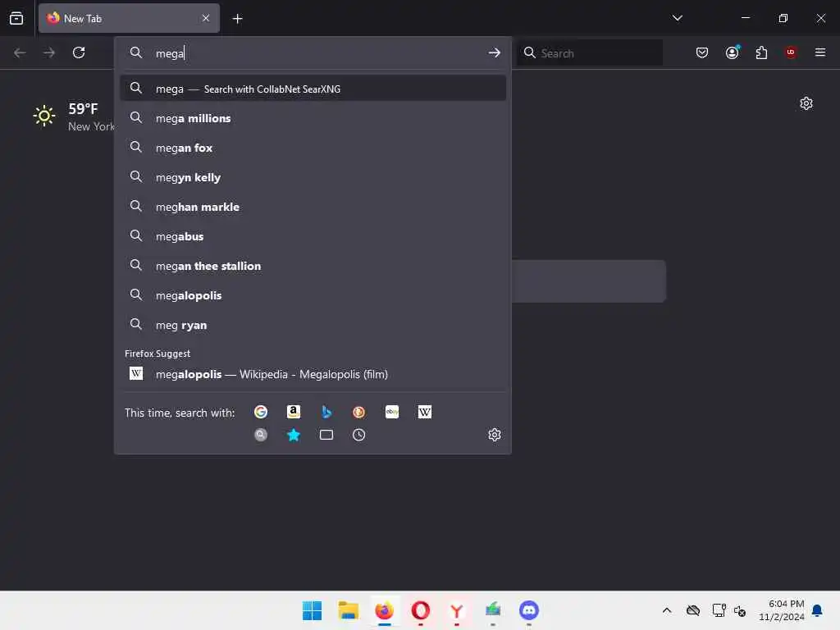Choose the 'mega millions' suggestion
840x630 pixels.
click(313, 118)
